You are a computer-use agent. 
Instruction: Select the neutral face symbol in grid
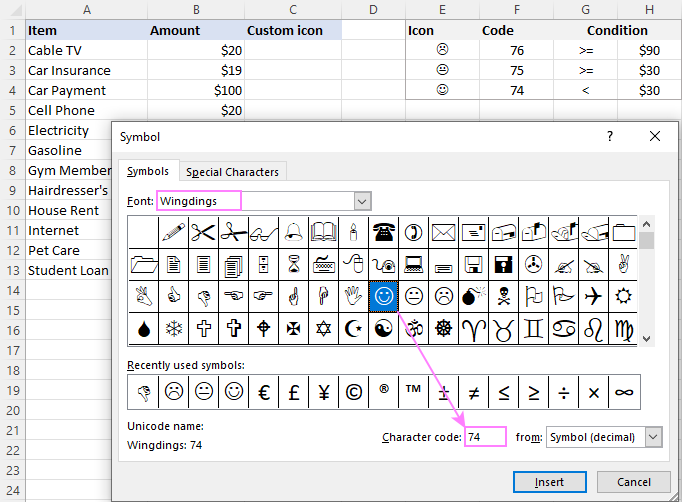coord(414,297)
